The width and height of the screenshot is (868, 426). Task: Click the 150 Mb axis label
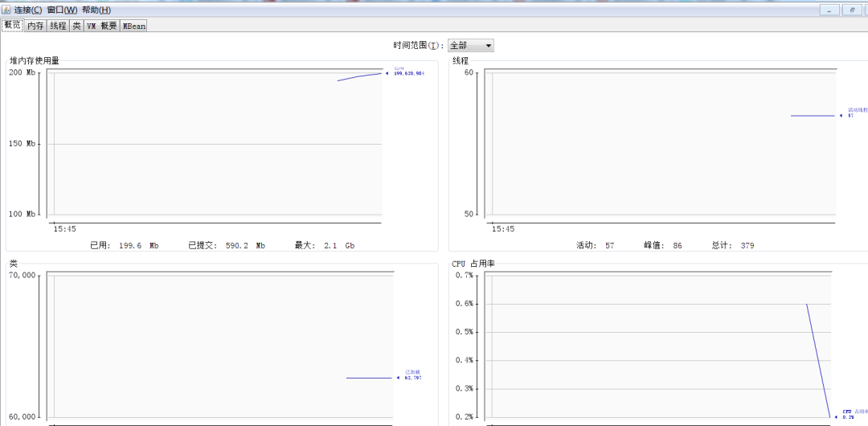(x=23, y=144)
